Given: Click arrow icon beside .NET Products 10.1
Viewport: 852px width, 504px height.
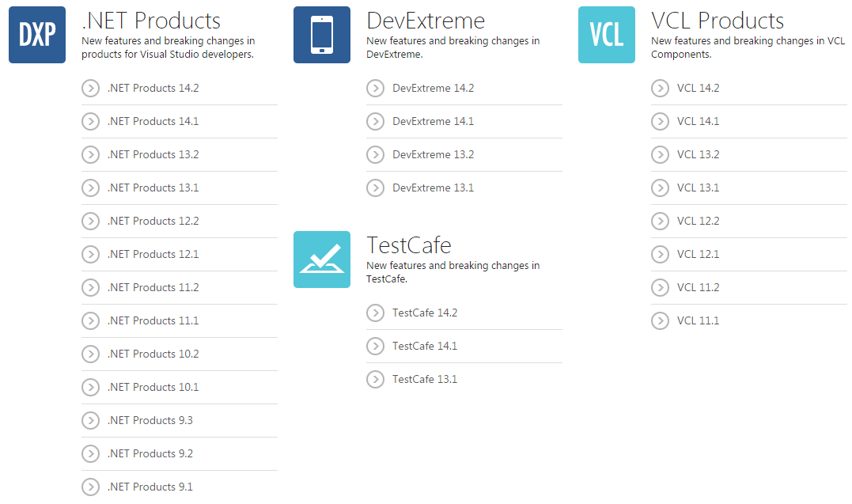Looking at the screenshot, I should click(90, 387).
